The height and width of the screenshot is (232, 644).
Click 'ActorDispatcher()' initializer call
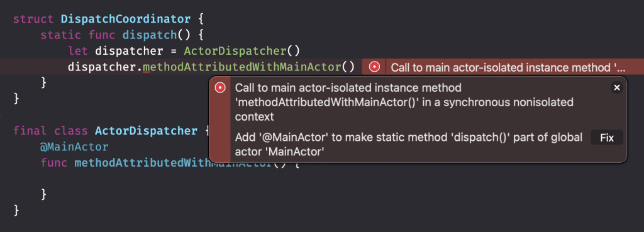[x=242, y=51]
